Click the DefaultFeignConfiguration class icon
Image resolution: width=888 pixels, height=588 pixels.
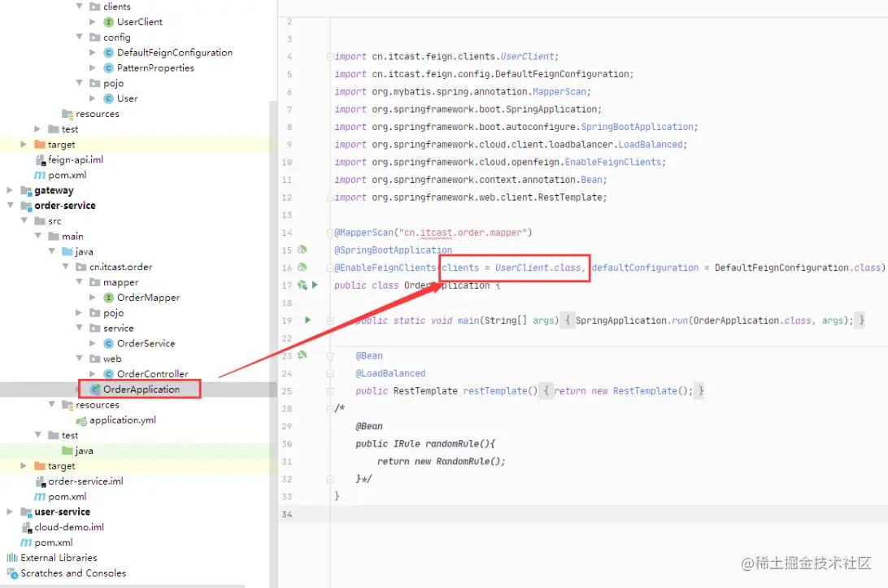click(109, 53)
